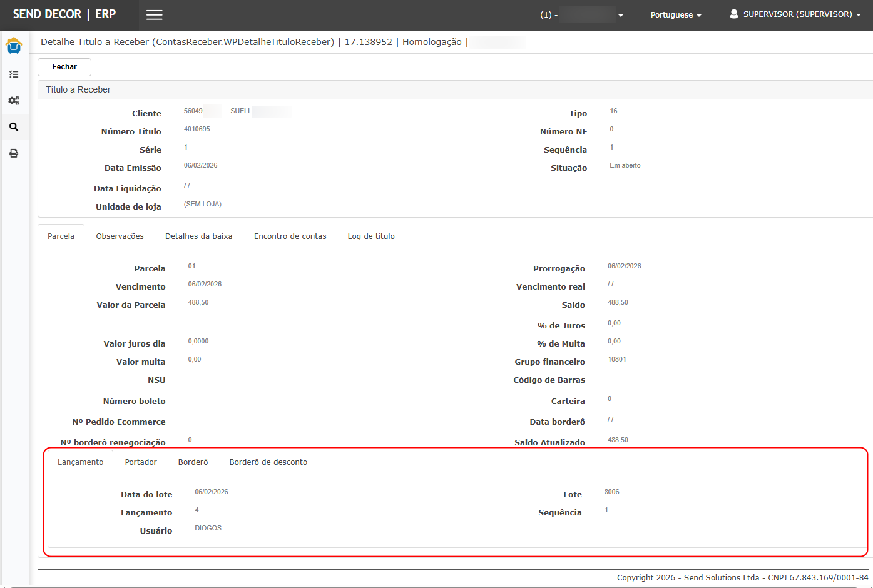Click the page title Detalhe Titulo a Receber
873x588 pixels.
pos(94,42)
